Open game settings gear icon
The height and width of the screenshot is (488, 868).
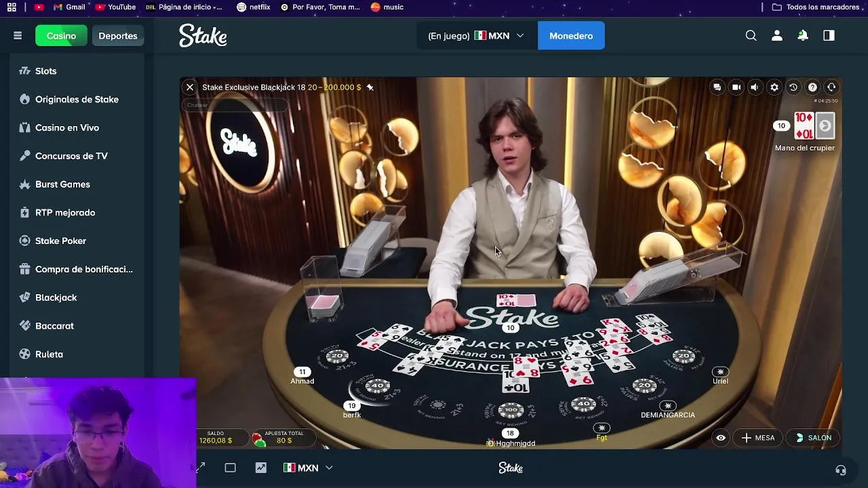pyautogui.click(x=774, y=87)
